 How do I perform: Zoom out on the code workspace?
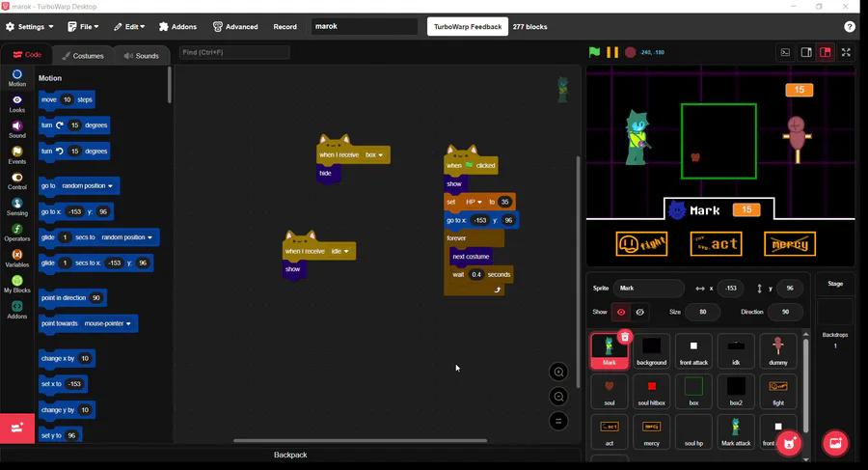pos(558,397)
